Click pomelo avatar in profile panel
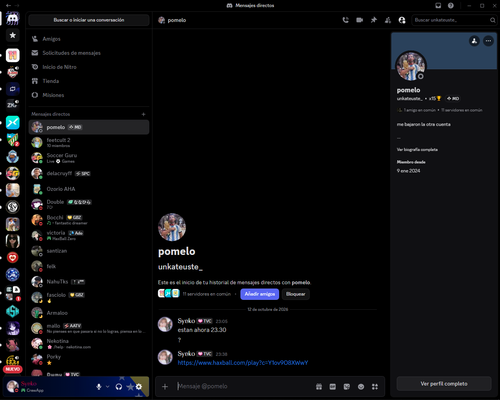Image resolution: width=500 pixels, height=400 pixels. (411, 66)
